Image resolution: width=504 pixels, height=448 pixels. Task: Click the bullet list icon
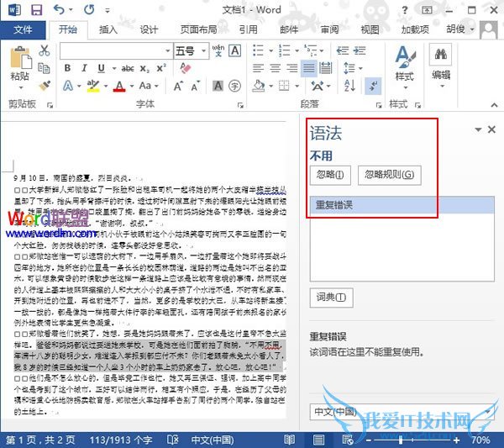(x=258, y=50)
